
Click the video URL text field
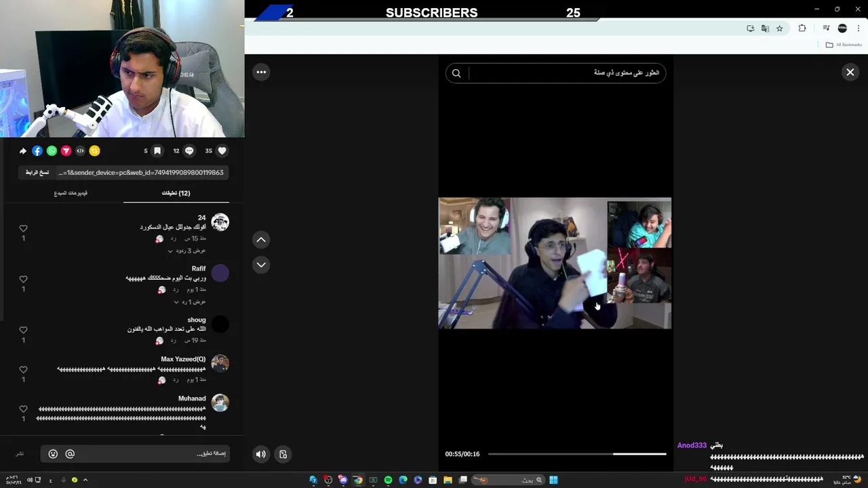coord(141,173)
